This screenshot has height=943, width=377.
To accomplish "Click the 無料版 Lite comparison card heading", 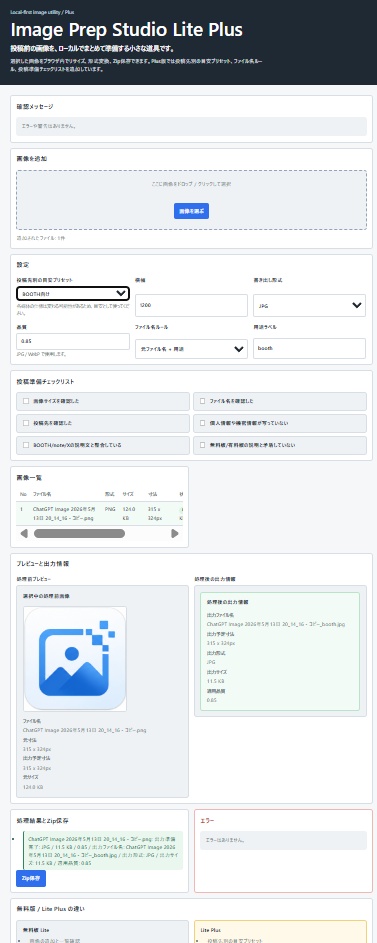I will pos(35,929).
